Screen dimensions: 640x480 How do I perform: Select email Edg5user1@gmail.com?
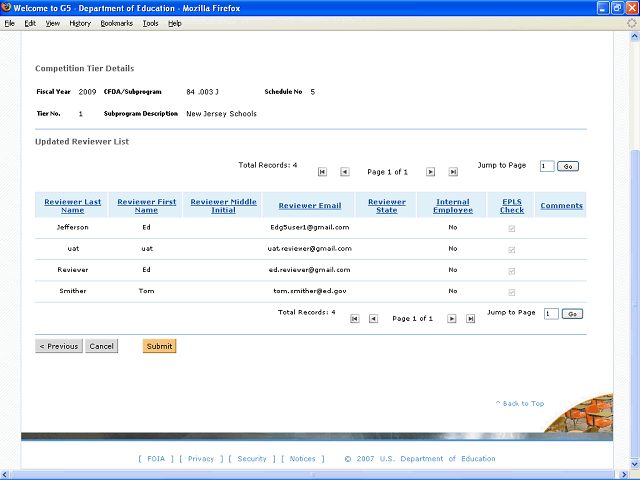(310, 227)
